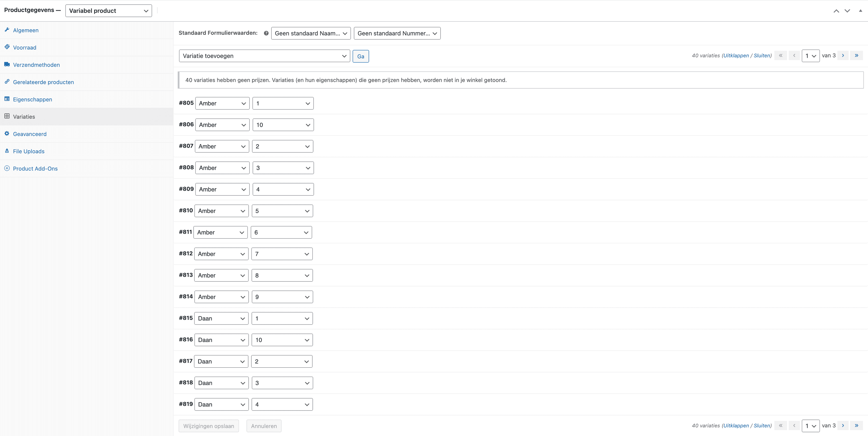
Task: Switch to the Verzendmethoden tab
Action: click(87, 65)
